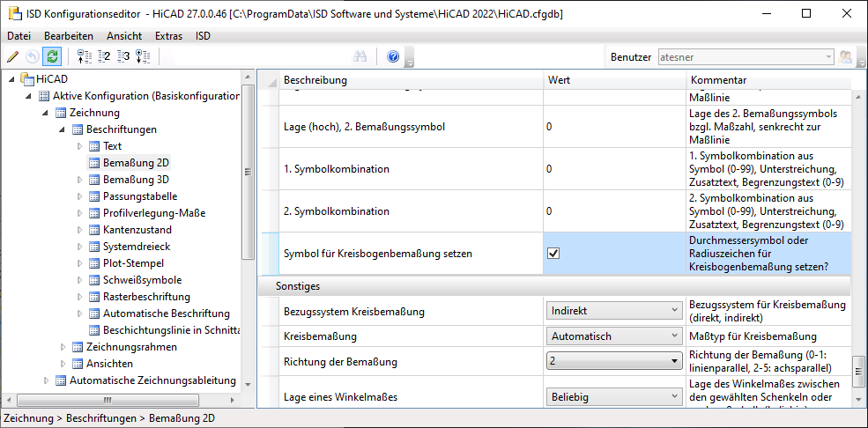The width and height of the screenshot is (868, 428).
Task: Click the ISD Konfigurationseditor title bar icon
Action: tap(15, 14)
